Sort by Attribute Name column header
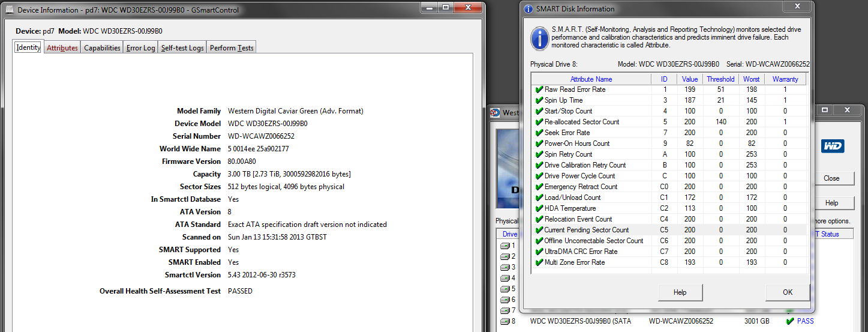Viewport: 868px width, 332px height. (x=591, y=79)
